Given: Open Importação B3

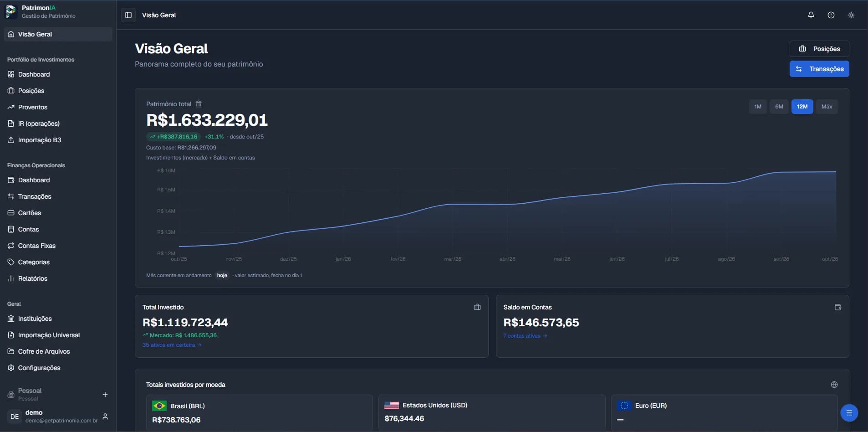Looking at the screenshot, I should [x=58, y=140].
